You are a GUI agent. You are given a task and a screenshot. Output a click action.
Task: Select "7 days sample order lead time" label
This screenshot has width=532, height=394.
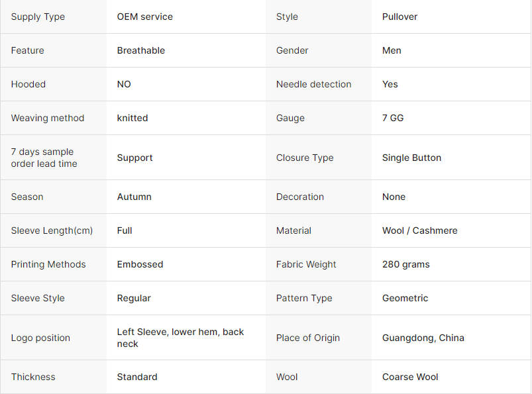(x=44, y=158)
